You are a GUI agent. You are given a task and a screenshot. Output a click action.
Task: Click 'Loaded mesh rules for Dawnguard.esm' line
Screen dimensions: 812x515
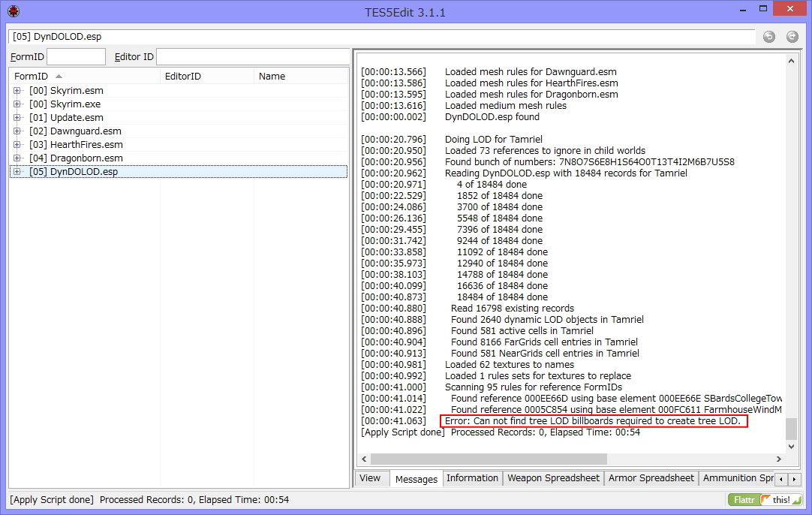[531, 72]
